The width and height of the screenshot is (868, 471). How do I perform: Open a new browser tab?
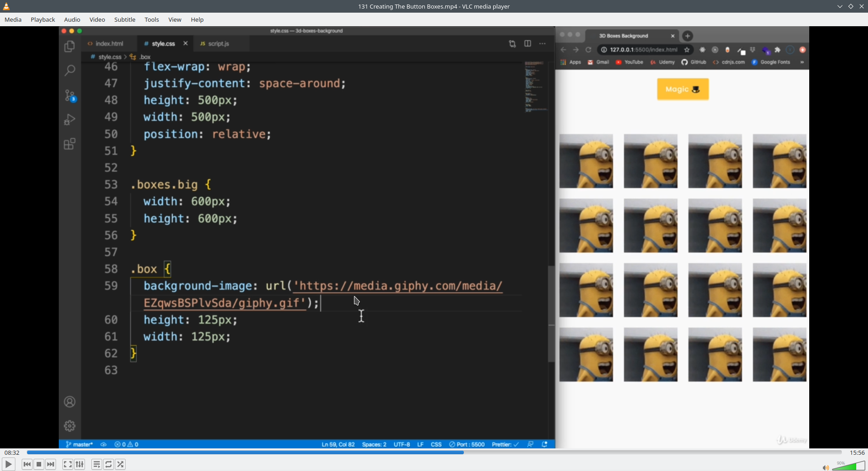click(x=688, y=36)
